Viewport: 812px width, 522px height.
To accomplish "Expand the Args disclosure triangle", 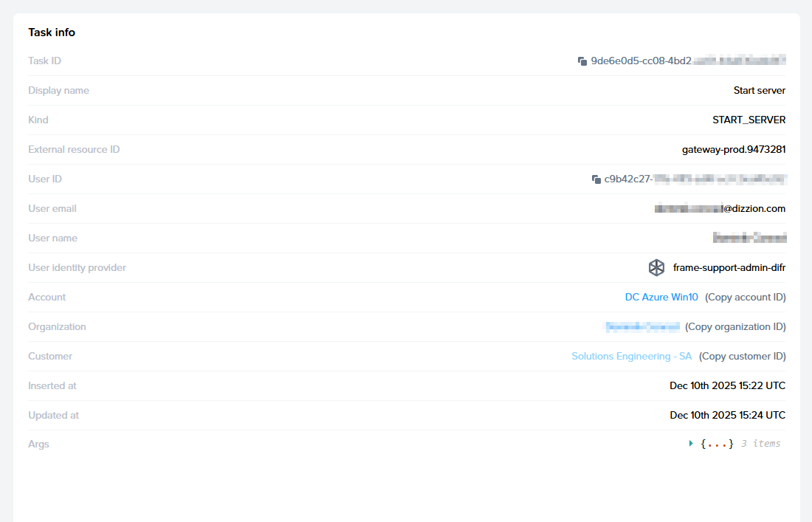I will 691,444.
